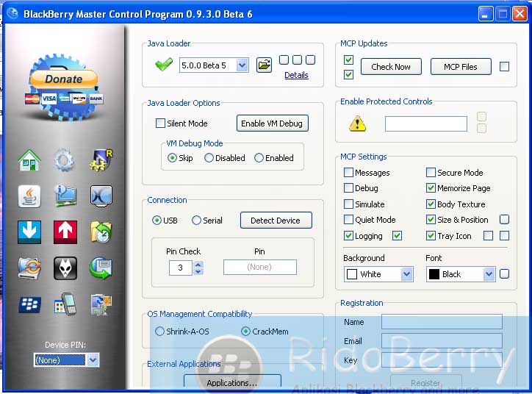Viewport: 532px width, 394px height.
Task: Uncheck the Size & Position checkbox
Action: 431,220
